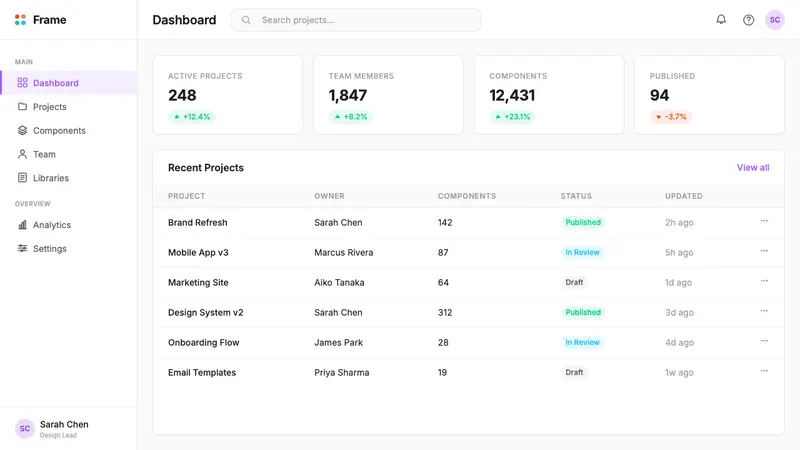
Task: Click the Published count 94
Action: click(x=659, y=95)
